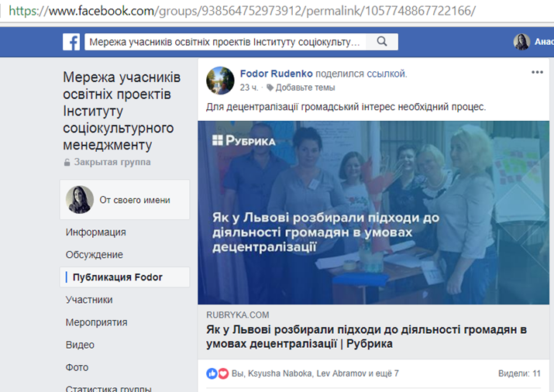The height and width of the screenshot is (392, 554).
Task: Click the article preview image
Action: (373, 212)
